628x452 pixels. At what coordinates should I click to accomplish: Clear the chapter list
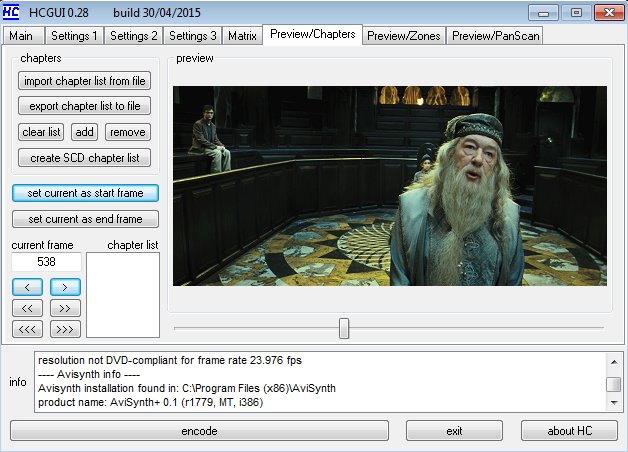[41, 132]
